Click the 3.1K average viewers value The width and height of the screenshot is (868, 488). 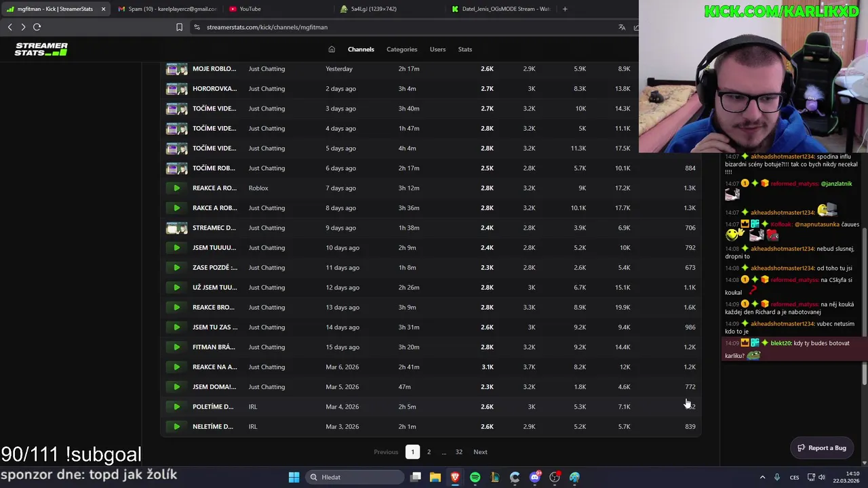488,367
